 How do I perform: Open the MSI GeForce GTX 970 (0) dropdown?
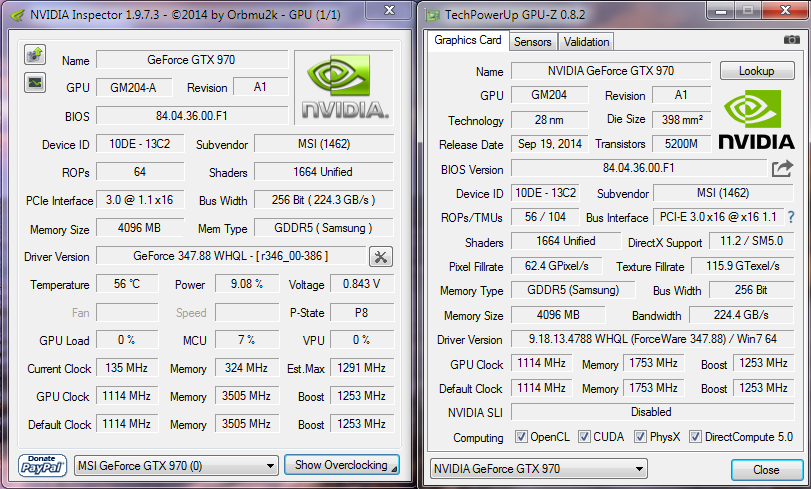coord(176,466)
